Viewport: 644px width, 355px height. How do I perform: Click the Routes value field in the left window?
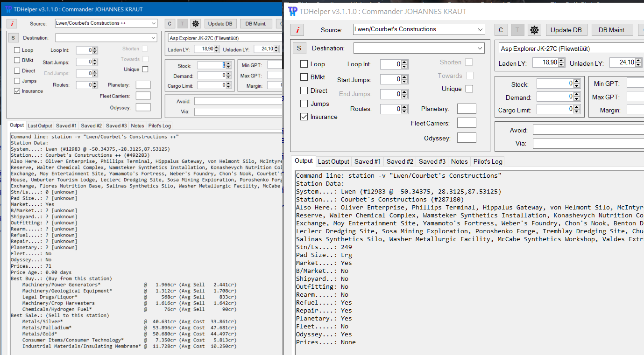[x=85, y=85]
